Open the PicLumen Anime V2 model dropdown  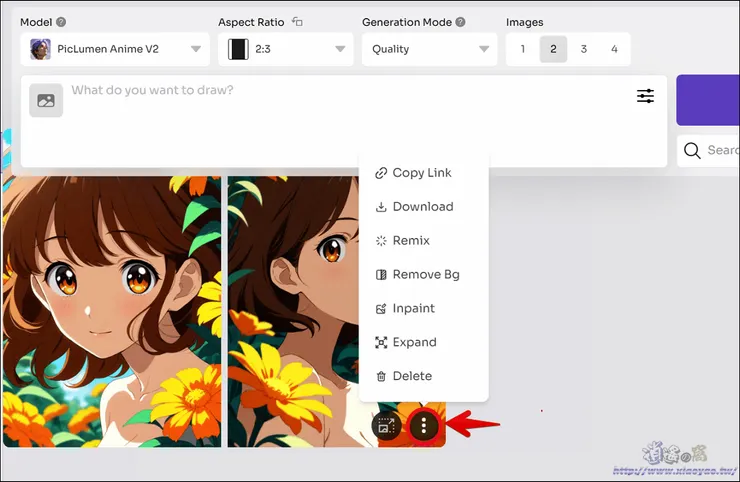point(115,49)
